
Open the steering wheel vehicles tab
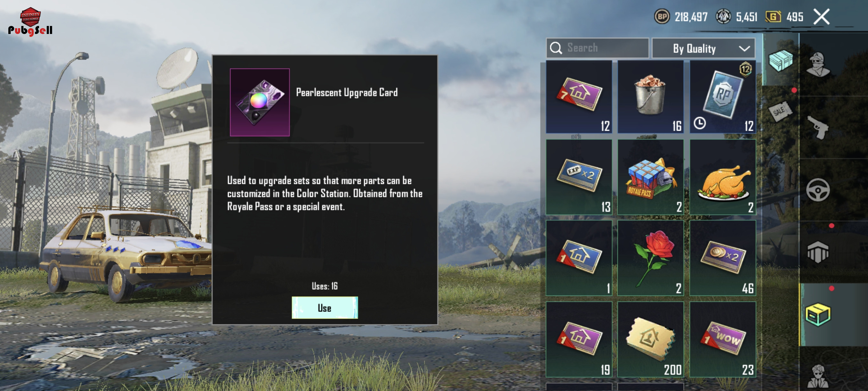coord(818,190)
